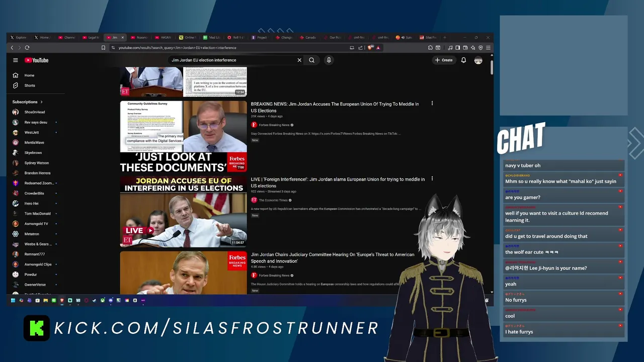Open the Brave Shields lion icon
Viewport: 644px width, 362px height.
[x=370, y=48]
